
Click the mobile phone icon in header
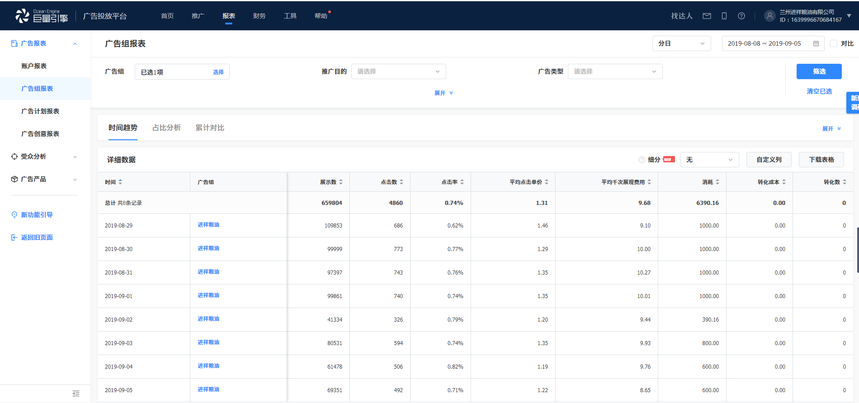(x=724, y=16)
